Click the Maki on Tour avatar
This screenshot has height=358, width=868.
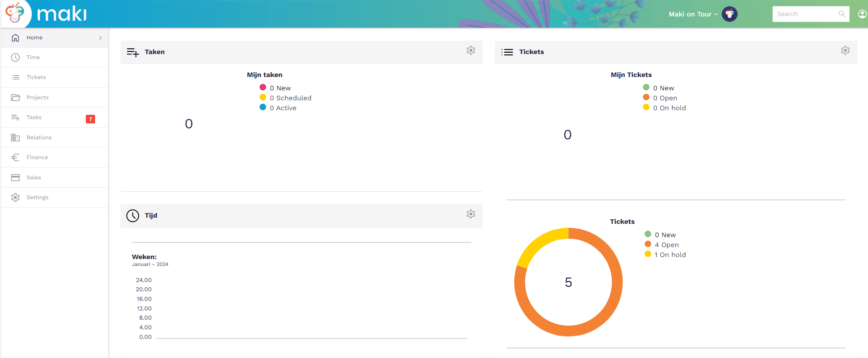coord(729,14)
